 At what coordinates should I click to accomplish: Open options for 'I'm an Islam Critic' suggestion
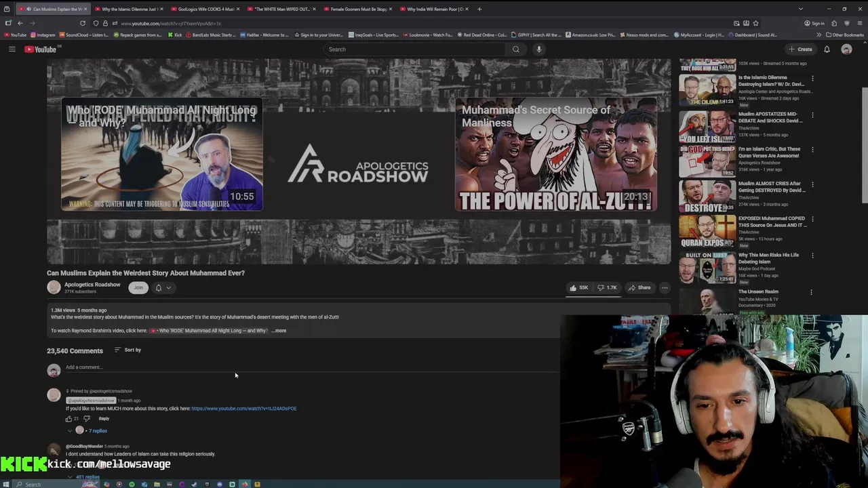point(812,150)
